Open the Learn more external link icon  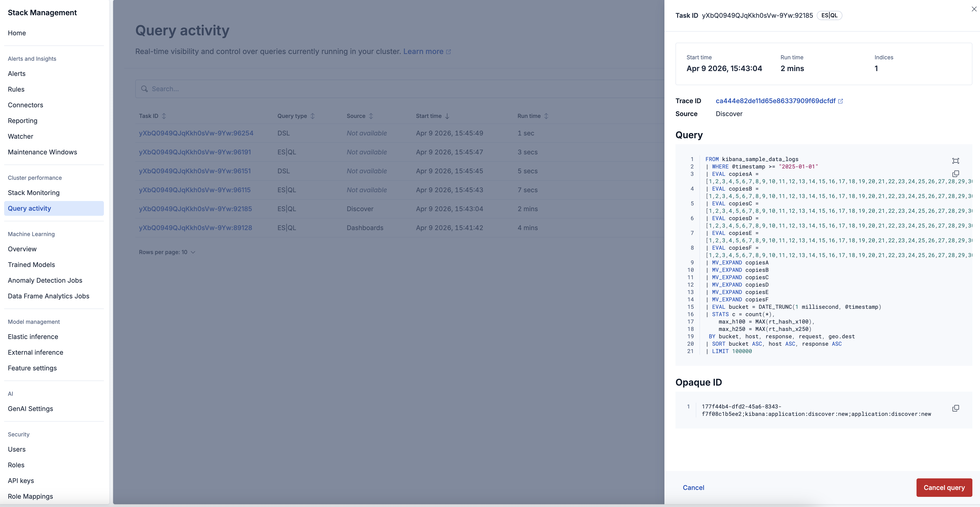point(448,51)
